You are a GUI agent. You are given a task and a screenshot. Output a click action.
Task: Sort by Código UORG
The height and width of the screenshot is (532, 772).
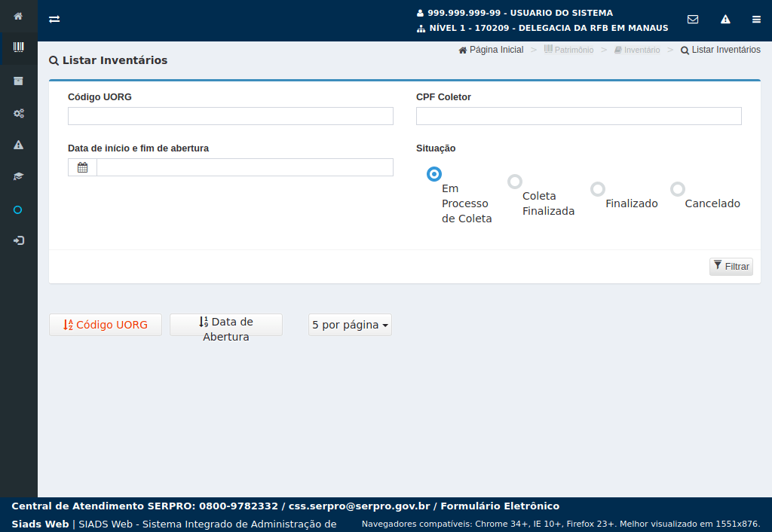tap(106, 325)
